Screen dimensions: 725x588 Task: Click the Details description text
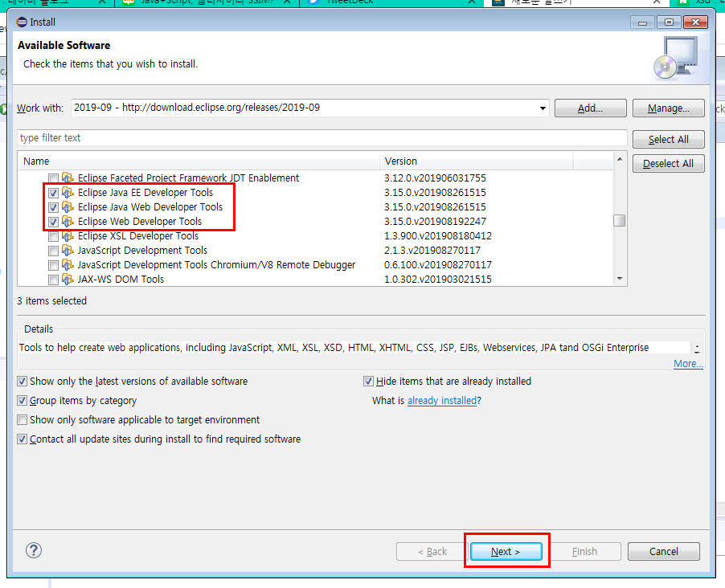(x=334, y=348)
